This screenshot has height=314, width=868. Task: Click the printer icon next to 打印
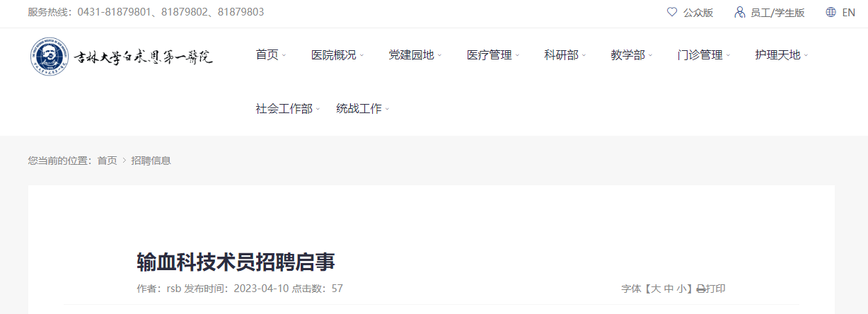pos(701,289)
